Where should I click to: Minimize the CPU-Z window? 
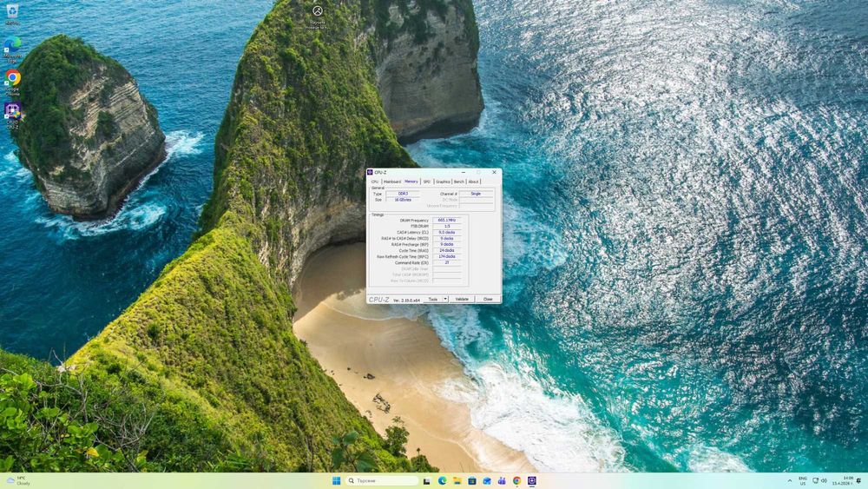pyautogui.click(x=464, y=172)
